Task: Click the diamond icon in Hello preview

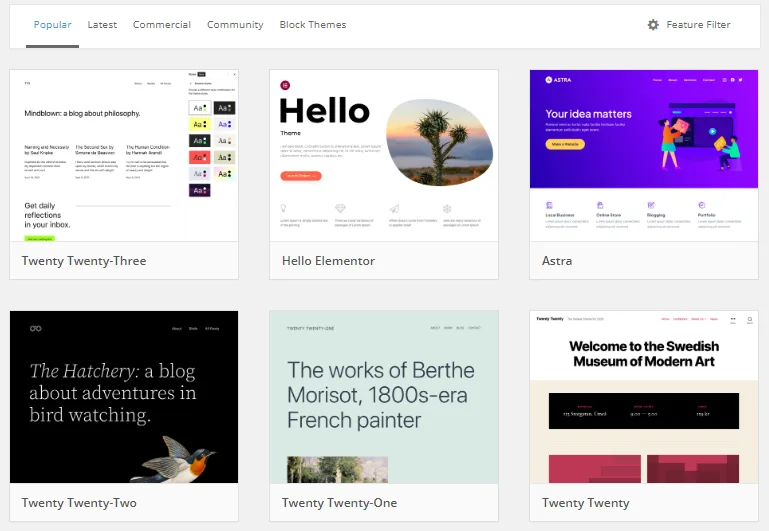Action: (x=340, y=208)
